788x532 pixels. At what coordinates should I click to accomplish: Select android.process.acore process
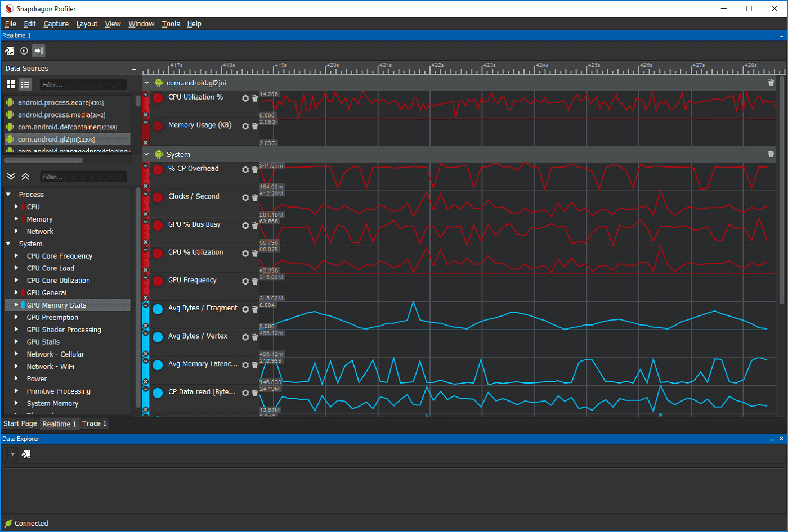pyautogui.click(x=68, y=102)
